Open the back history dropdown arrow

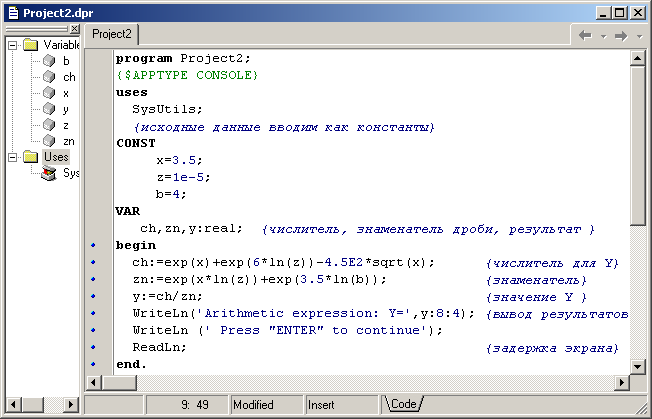pos(603,36)
